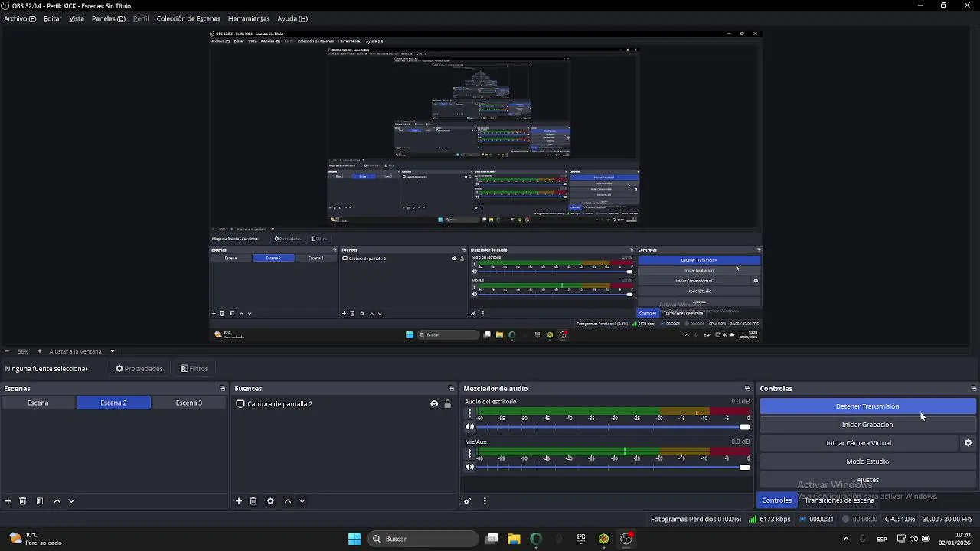The image size is (980, 551).
Task: Open Colección de Escenas menu
Action: (188, 18)
